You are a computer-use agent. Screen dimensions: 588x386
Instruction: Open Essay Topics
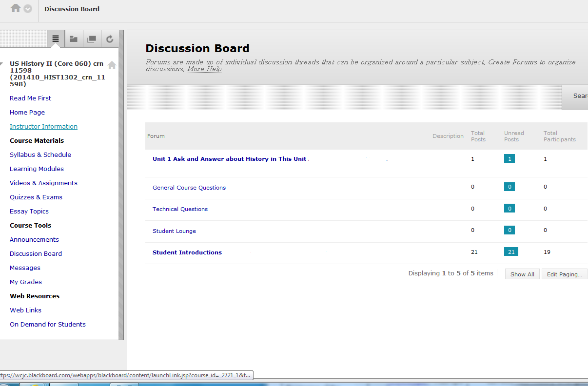[29, 211]
